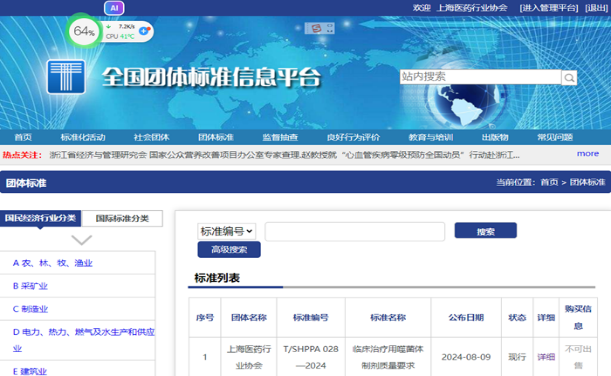This screenshot has width=611, height=376.
Task: Open the 标准化活动 menu item
Action: click(x=83, y=137)
